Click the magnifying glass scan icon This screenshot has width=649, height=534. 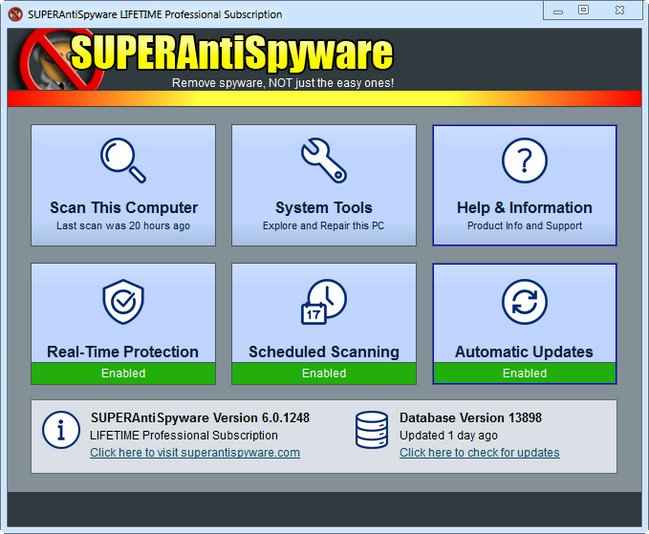pos(123,160)
